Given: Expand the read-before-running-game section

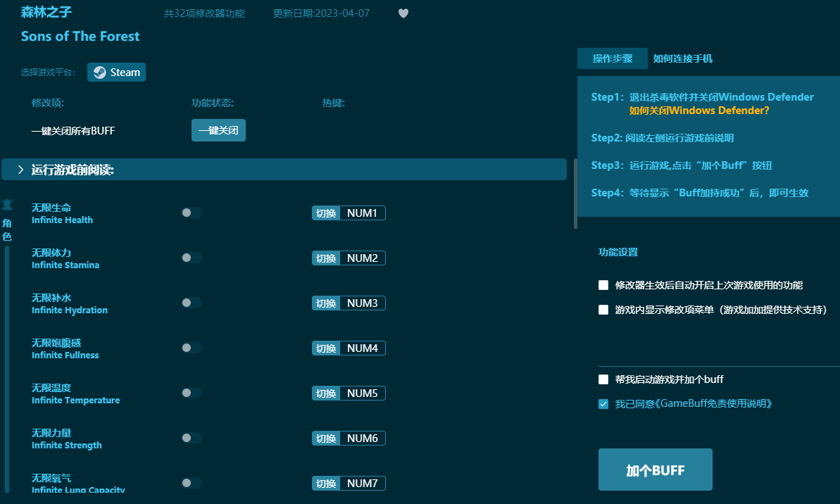Looking at the screenshot, I should [21, 170].
